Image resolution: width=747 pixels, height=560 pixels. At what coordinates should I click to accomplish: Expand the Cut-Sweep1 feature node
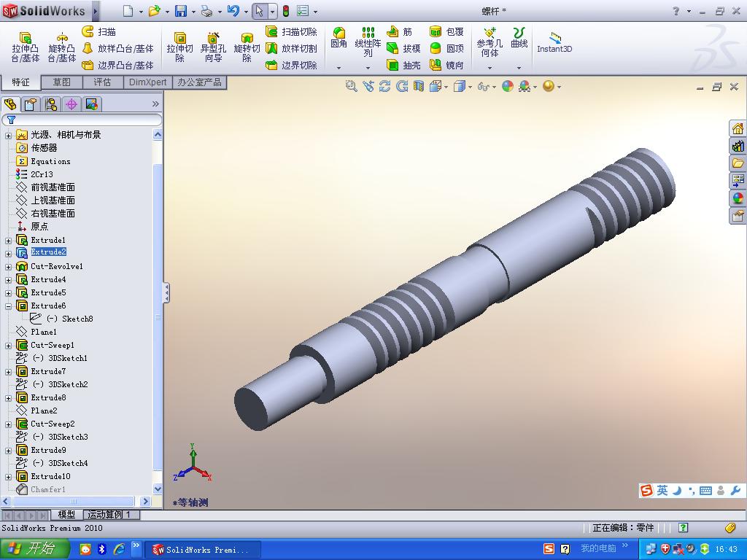tap(8, 346)
